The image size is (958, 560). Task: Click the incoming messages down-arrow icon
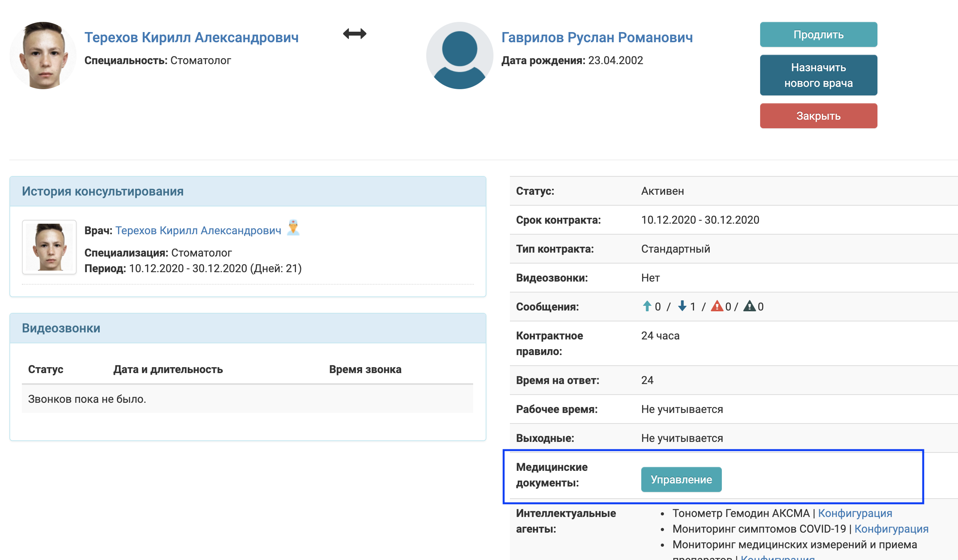(x=682, y=306)
